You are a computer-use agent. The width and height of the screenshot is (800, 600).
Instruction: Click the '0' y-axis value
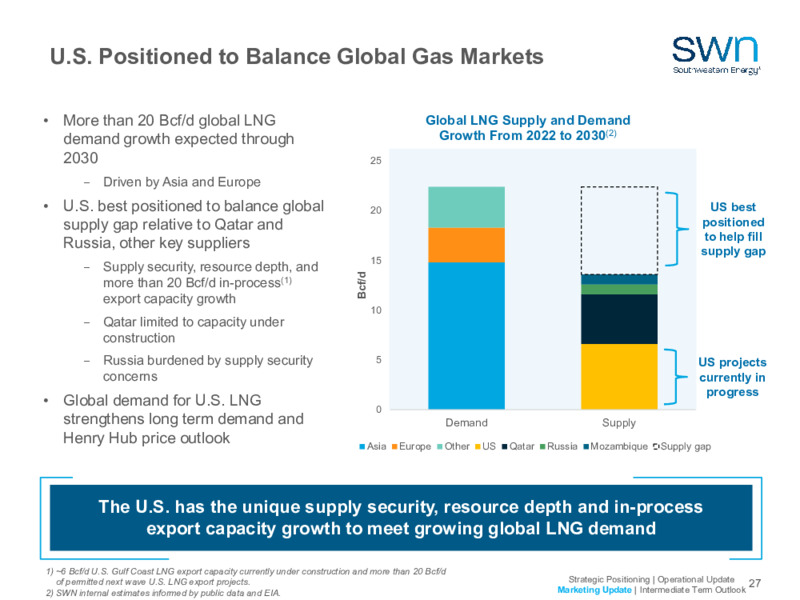point(379,410)
